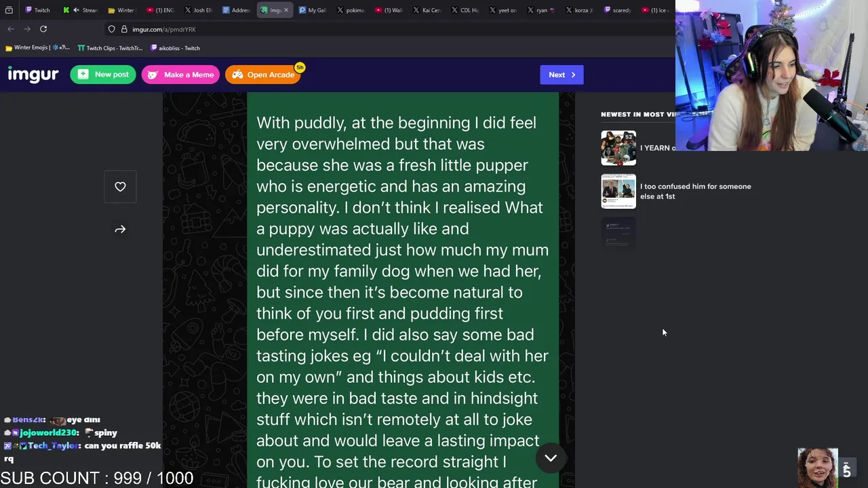This screenshot has width=868, height=488.
Task: Go to Next post
Action: (561, 75)
